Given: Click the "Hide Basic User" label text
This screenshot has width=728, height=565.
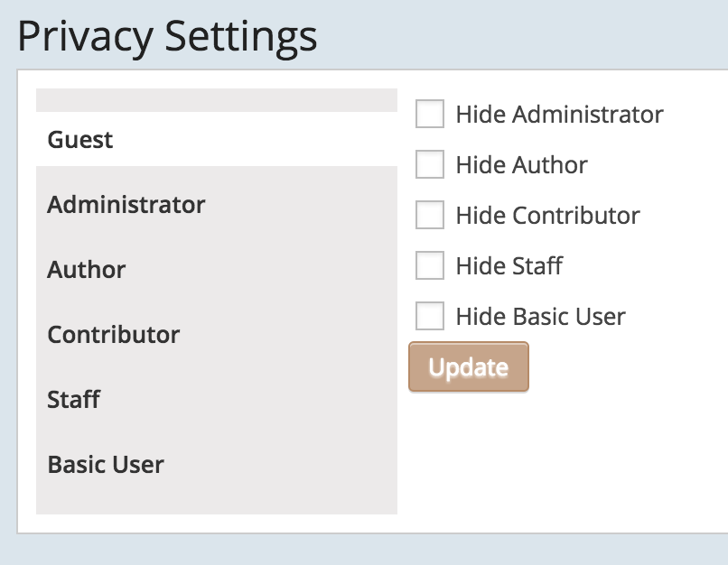Looking at the screenshot, I should pyautogui.click(x=540, y=317).
